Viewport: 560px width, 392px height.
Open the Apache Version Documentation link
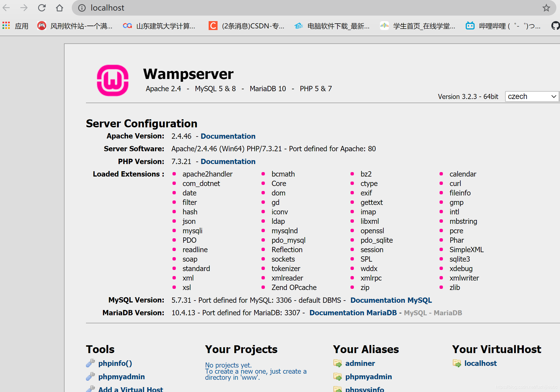click(228, 136)
